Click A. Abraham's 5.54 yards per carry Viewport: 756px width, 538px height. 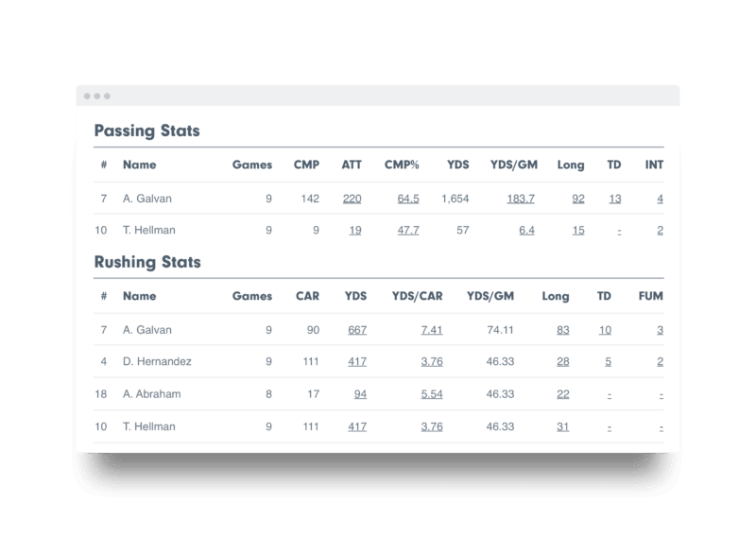tap(432, 394)
